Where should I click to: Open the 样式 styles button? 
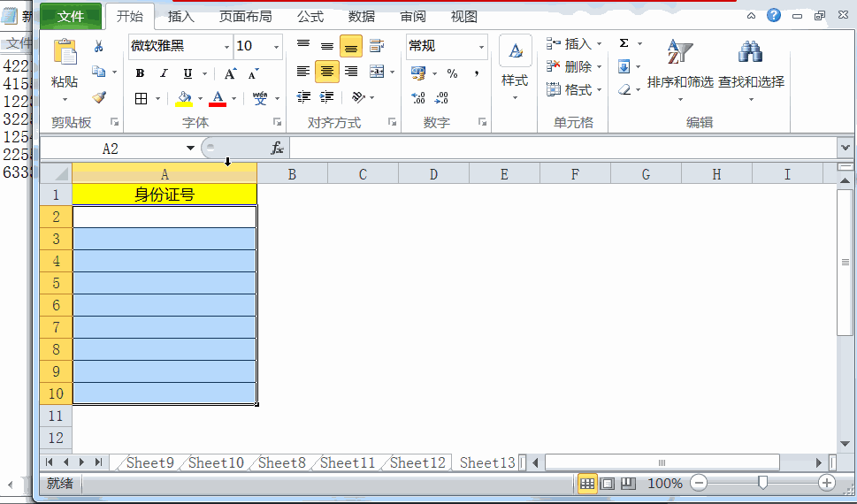(x=515, y=70)
